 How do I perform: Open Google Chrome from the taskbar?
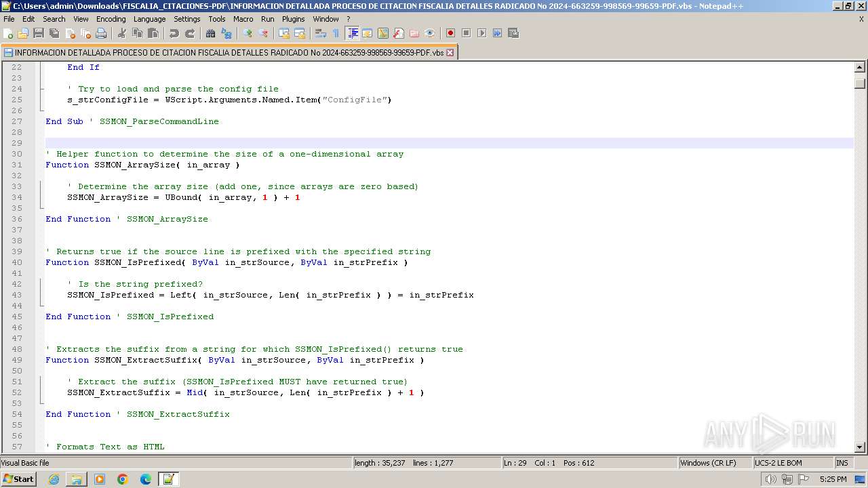click(123, 479)
